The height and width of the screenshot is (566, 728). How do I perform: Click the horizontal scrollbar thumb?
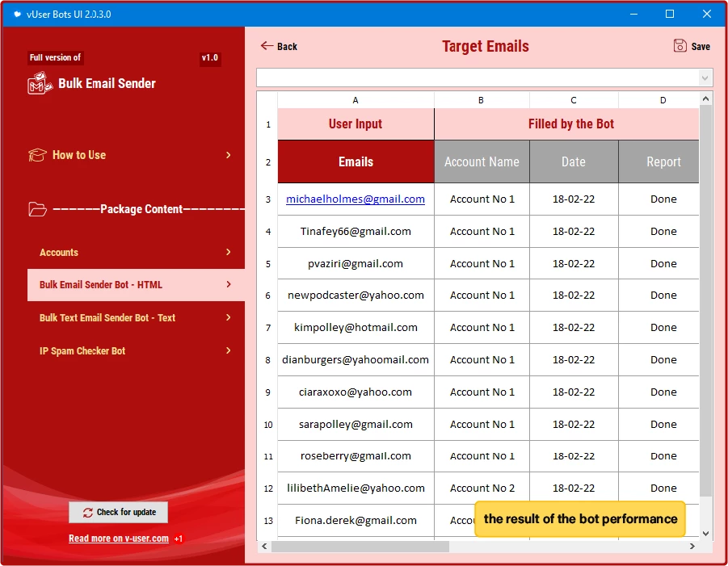pos(360,547)
